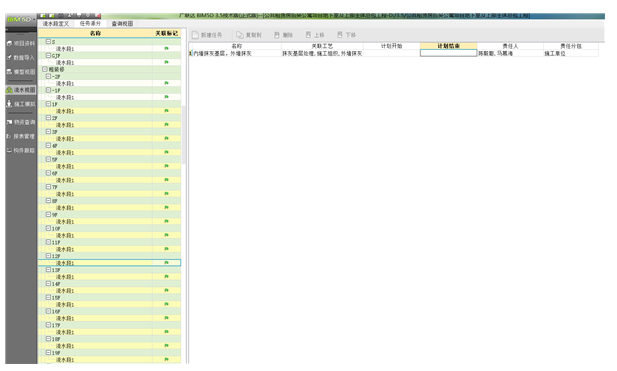The width and height of the screenshot is (617, 371).
Task: Collapse the GJF tree node
Action: coord(48,55)
